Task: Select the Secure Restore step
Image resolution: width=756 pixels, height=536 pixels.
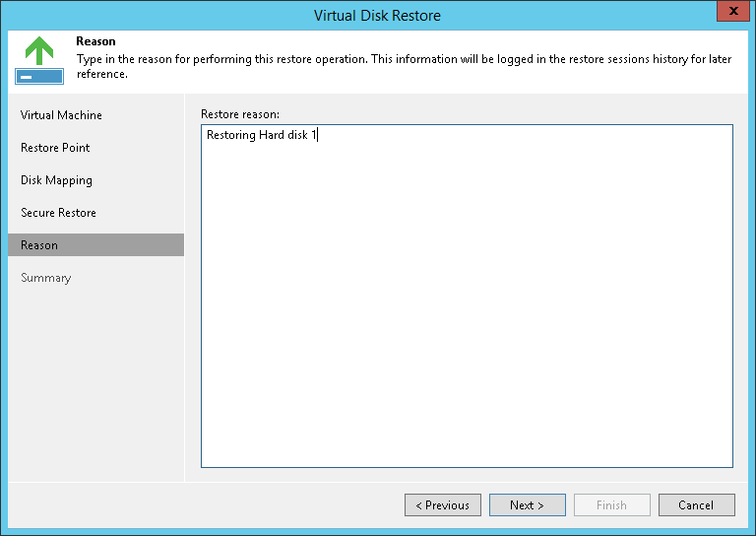Action: pyautogui.click(x=58, y=213)
